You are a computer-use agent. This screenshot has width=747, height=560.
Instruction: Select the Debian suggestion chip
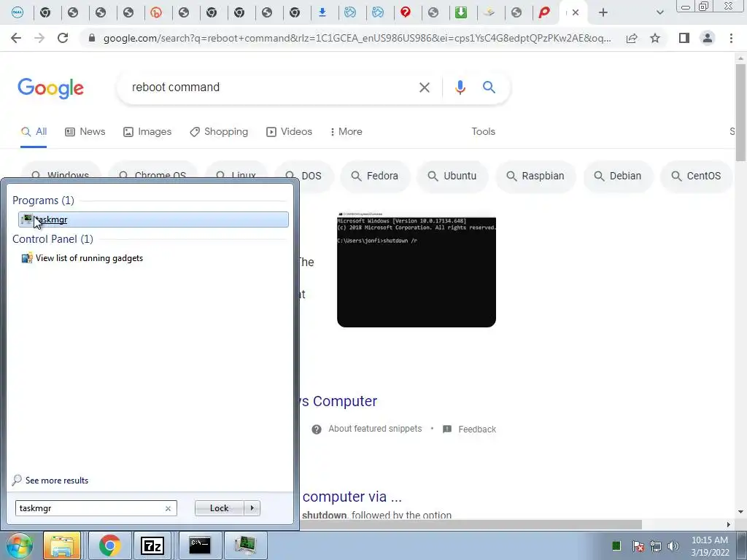click(x=618, y=176)
